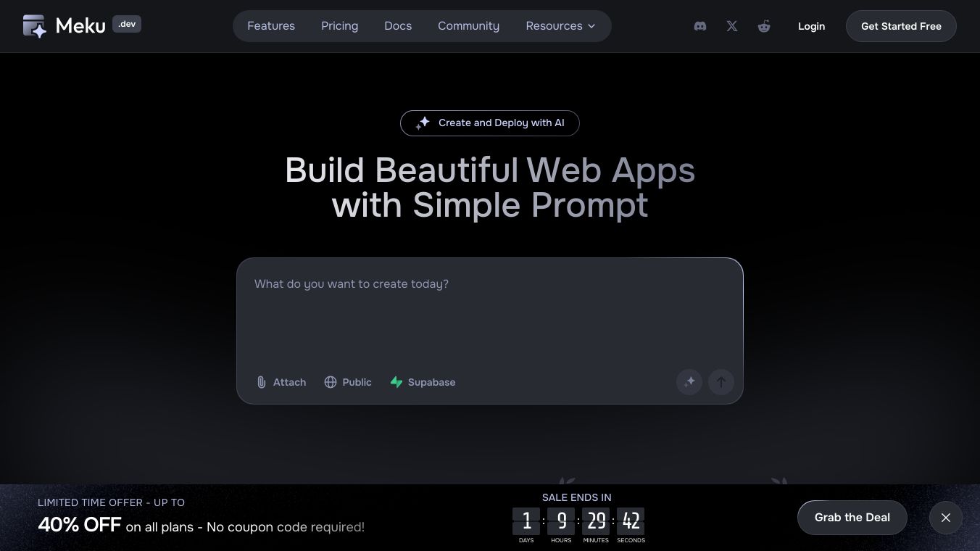Screen dimensions: 980x551
Task: Click the Meku brand name text
Action: pos(80,26)
